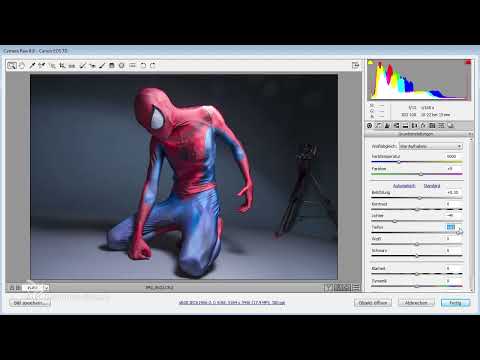This screenshot has height=360, width=480.
Task: Click the Dynamik vibrance slider
Action: 417,286
